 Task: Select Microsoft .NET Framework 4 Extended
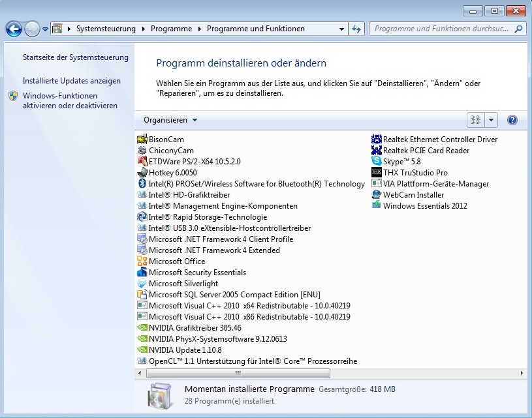pyautogui.click(x=209, y=250)
